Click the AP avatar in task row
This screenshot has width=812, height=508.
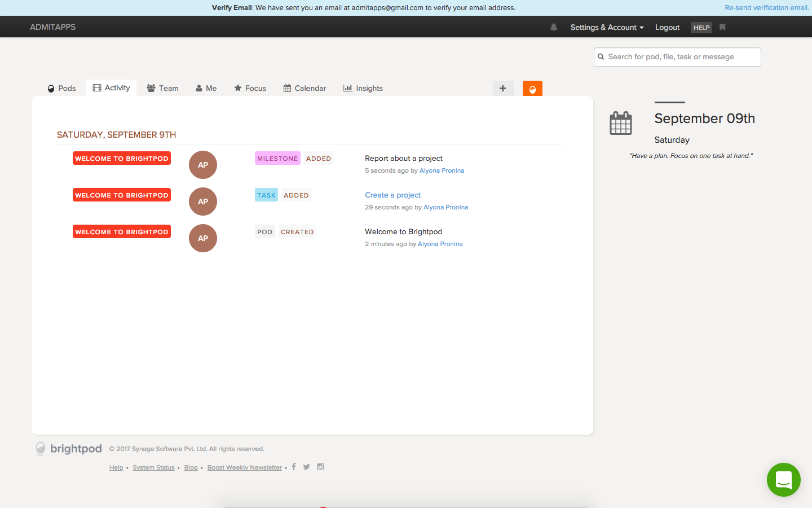tap(203, 202)
